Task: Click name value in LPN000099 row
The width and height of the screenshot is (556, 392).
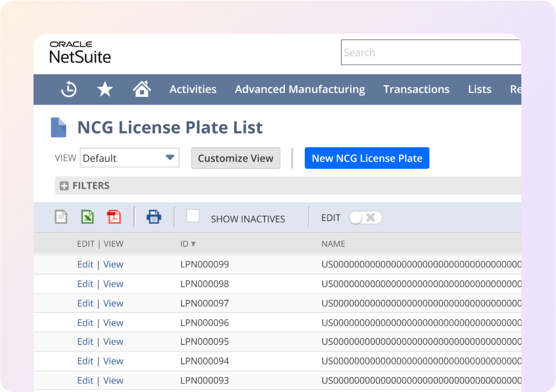Action: pos(421,264)
